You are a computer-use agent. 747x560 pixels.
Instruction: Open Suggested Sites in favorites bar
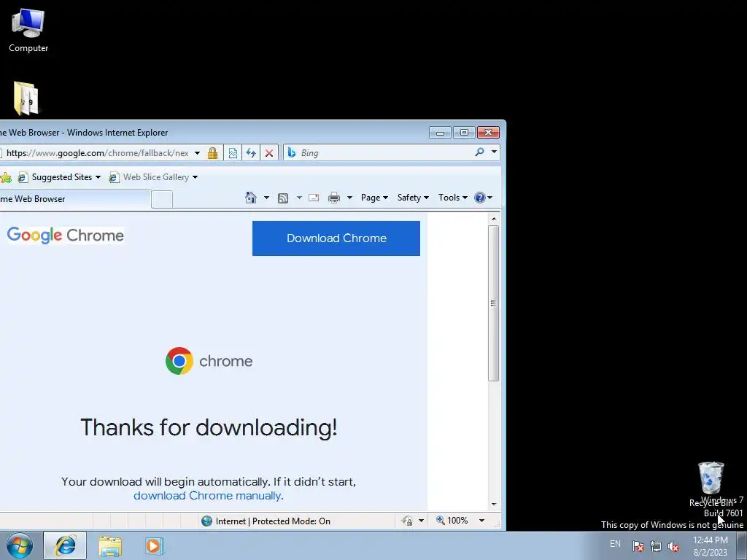point(59,177)
